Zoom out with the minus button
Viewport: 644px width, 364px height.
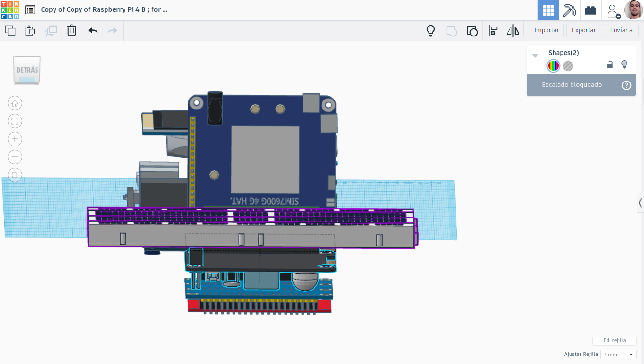[15, 157]
